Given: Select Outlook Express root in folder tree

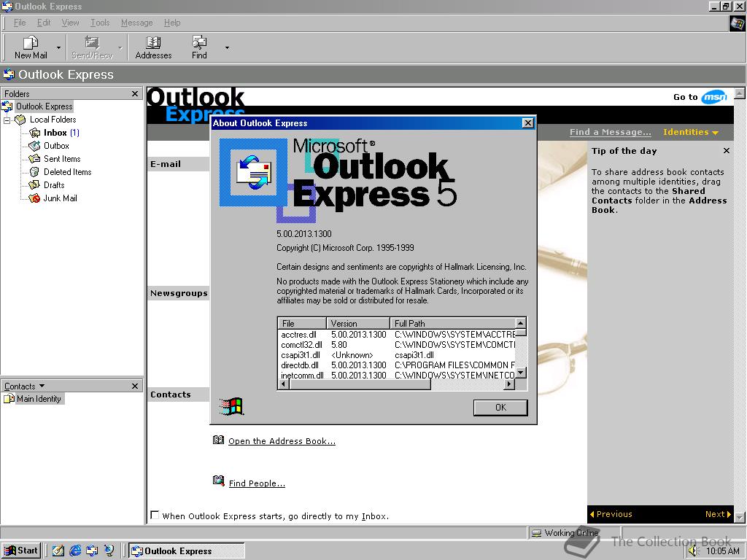Looking at the screenshot, I should point(44,106).
